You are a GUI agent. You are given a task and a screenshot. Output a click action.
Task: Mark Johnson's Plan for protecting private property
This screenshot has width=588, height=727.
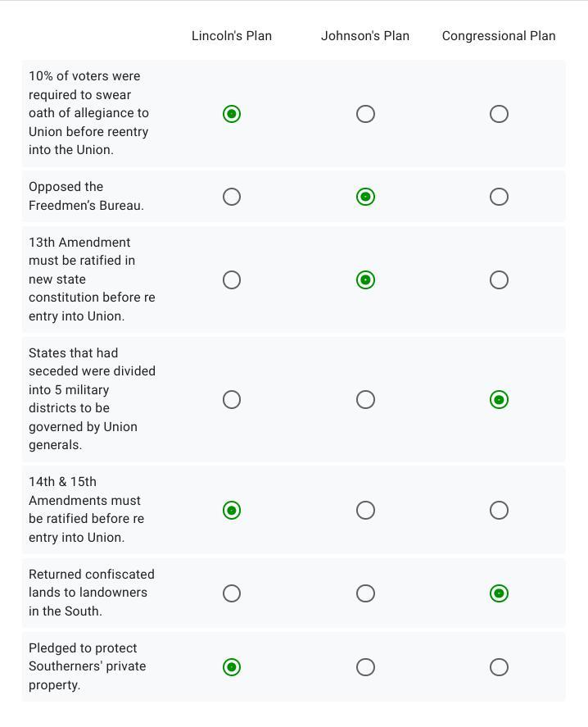pyautogui.click(x=365, y=667)
